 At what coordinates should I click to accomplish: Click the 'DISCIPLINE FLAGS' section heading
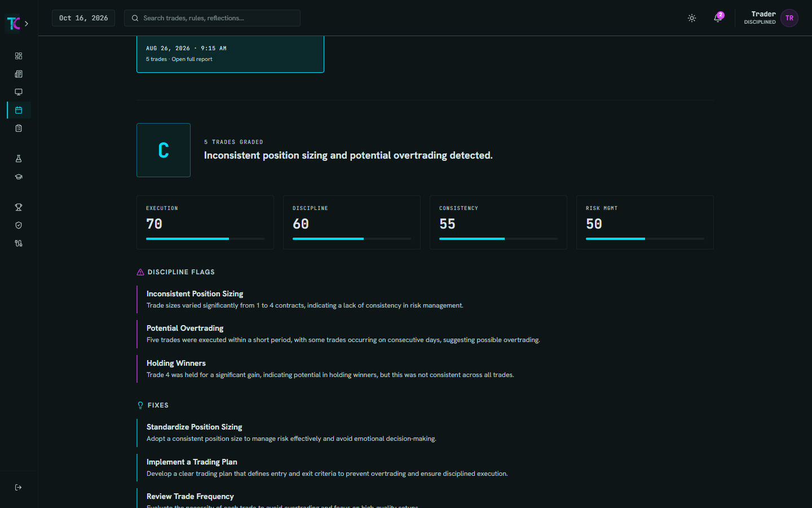pos(181,272)
